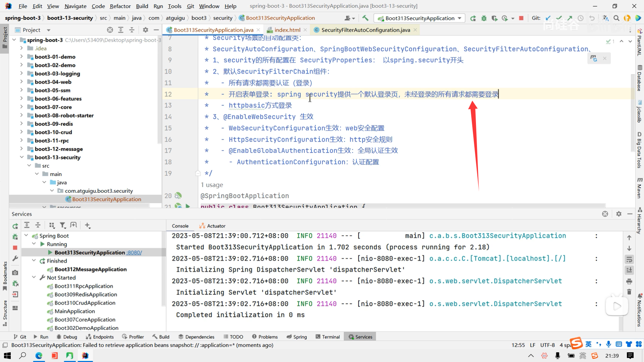This screenshot has height=362, width=644.
Task: Select Boot312MessageApplication in the Services tree
Action: click(x=91, y=269)
